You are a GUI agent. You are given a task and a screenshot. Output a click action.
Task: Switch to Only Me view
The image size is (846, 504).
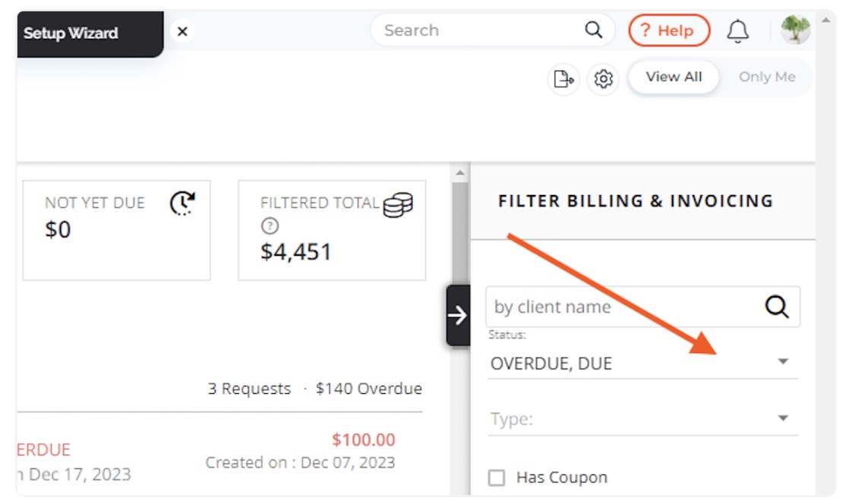(x=767, y=77)
